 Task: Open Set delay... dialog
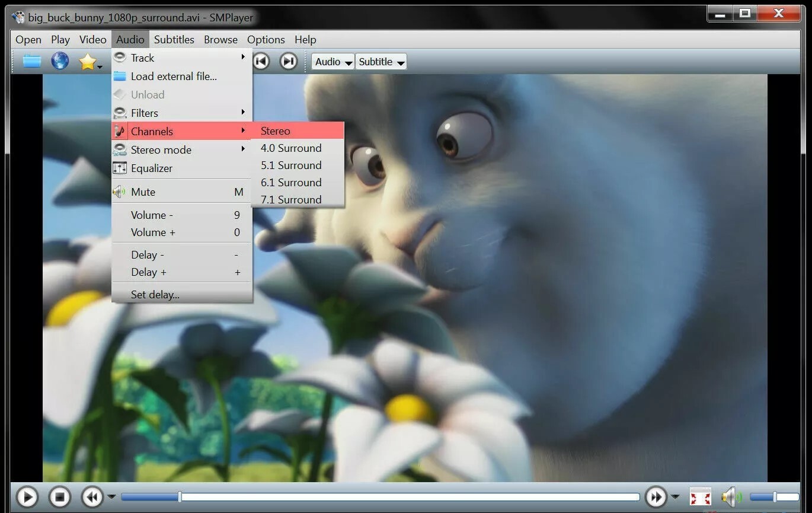point(182,294)
